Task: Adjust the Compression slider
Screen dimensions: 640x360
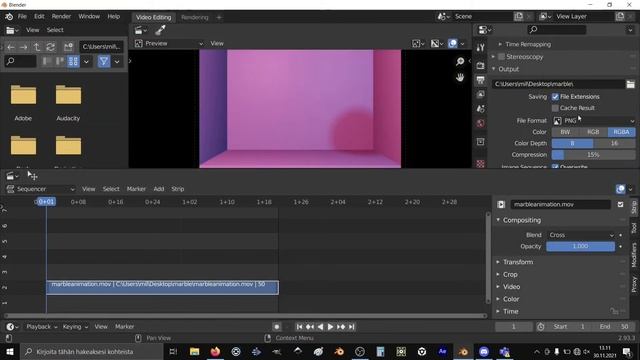Action: [x=593, y=155]
